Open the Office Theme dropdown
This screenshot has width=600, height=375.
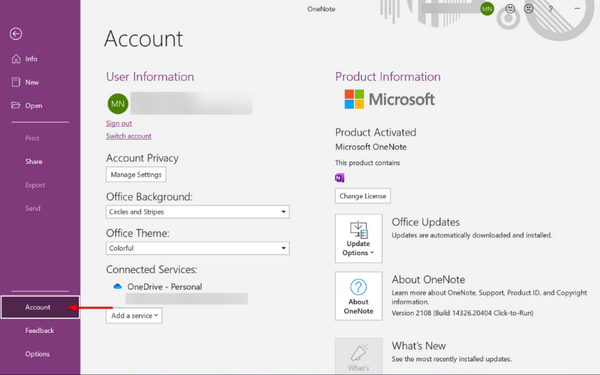pos(197,248)
